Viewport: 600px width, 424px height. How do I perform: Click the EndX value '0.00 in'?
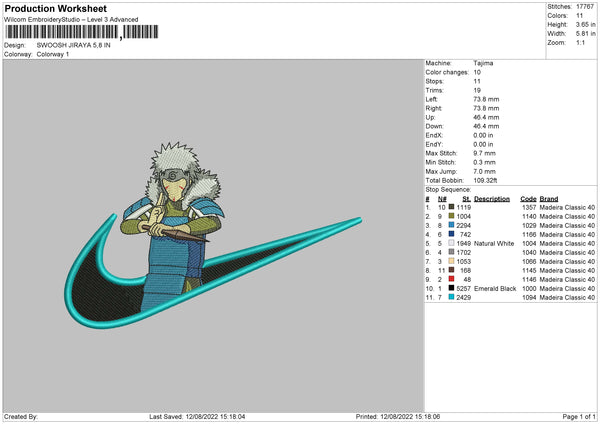[x=483, y=135]
